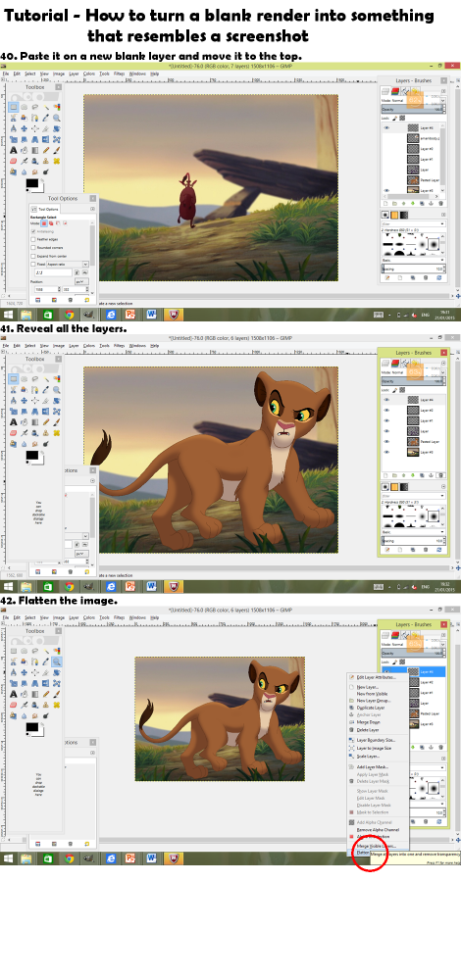This screenshot has width=461, height=980.
Task: Toggle Rounded corners checkbox in step 40 Tool Options
Action: (33, 248)
